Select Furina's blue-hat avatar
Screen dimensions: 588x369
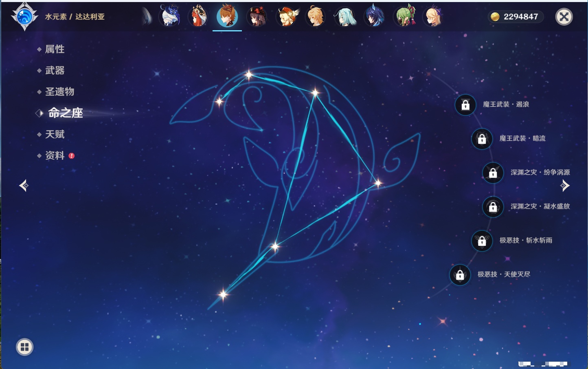(x=170, y=17)
